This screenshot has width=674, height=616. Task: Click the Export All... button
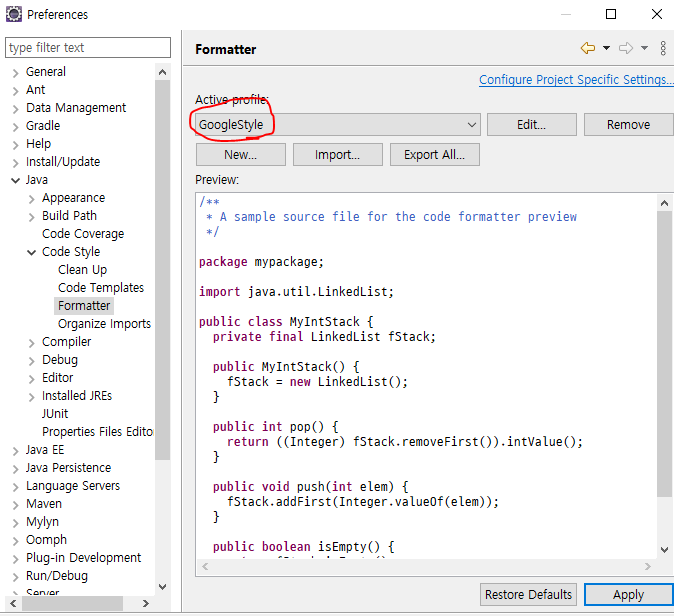point(435,155)
